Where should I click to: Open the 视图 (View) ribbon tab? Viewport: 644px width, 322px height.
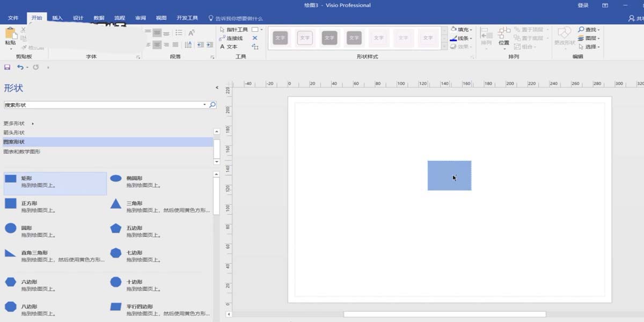[160, 17]
